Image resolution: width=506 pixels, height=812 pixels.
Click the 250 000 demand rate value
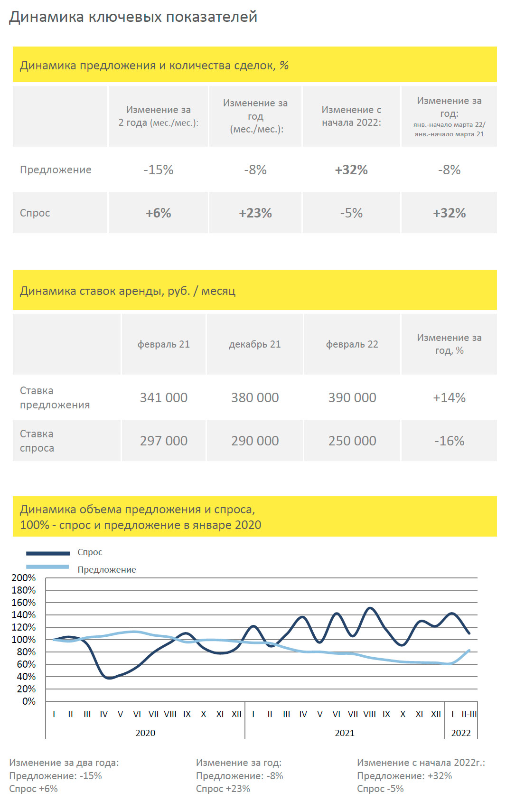click(352, 441)
